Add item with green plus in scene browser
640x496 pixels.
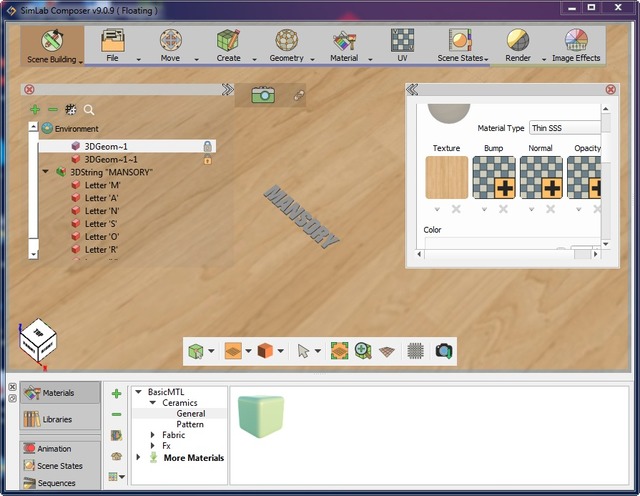point(35,109)
